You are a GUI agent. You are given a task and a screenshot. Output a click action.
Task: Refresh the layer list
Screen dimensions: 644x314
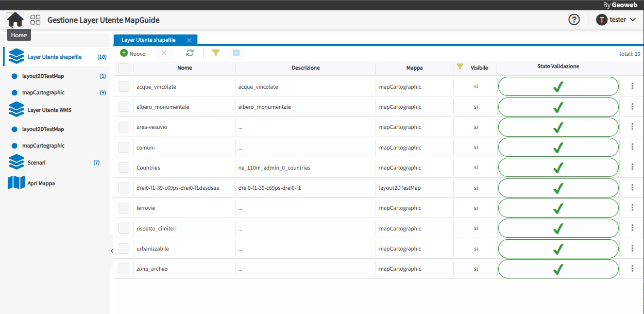point(190,53)
